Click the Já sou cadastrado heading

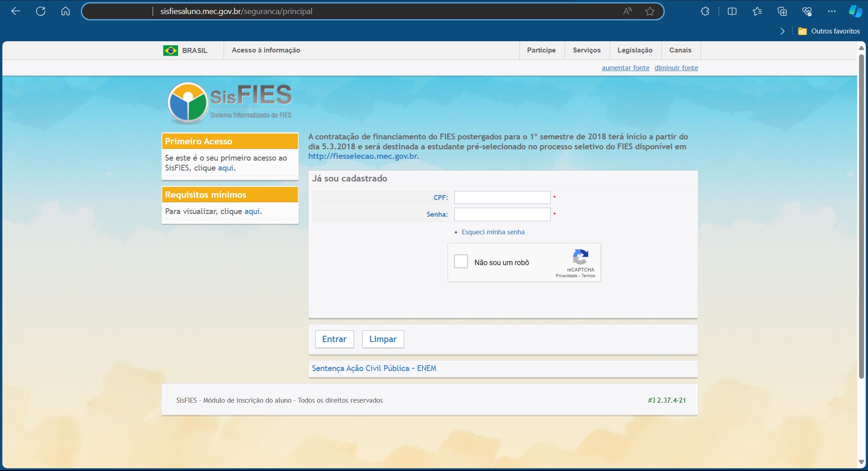tap(349, 178)
